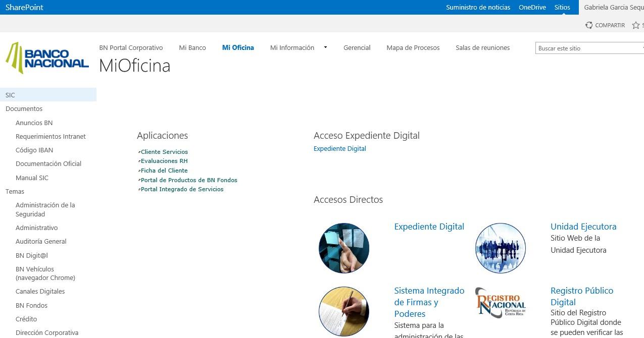Open Ficha del Cliente

(164, 171)
